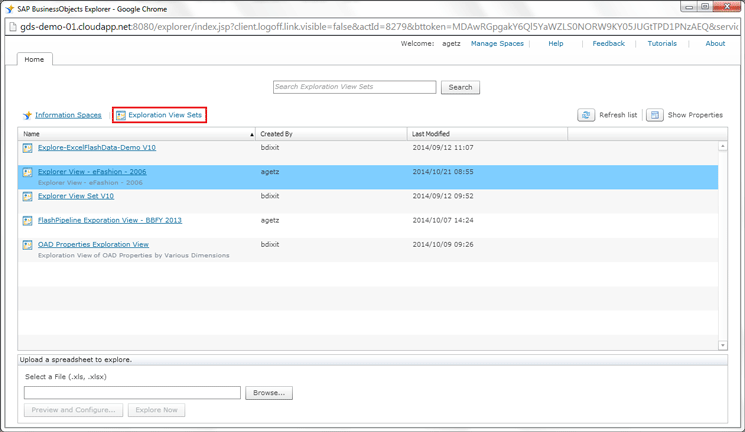Click the Exploration View Sets icon
This screenshot has width=745, height=432.
[121, 116]
